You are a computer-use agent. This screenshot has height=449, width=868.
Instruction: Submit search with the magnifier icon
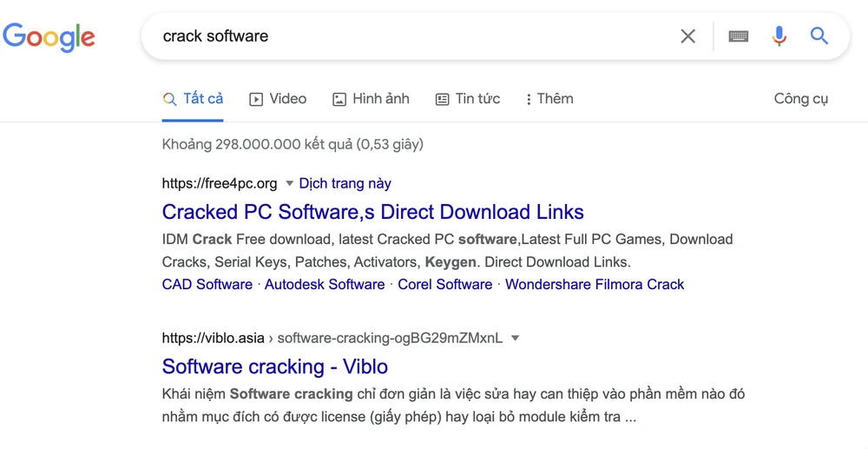click(x=819, y=36)
